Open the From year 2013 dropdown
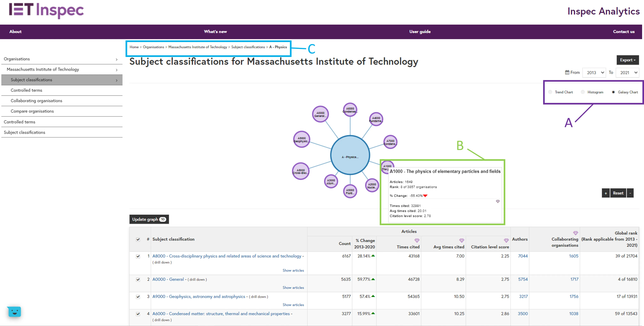 tap(594, 73)
